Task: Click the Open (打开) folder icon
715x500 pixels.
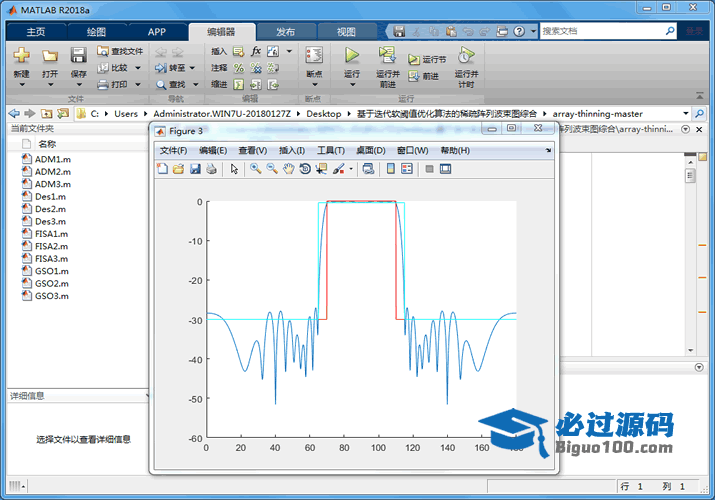Action: tap(50, 56)
